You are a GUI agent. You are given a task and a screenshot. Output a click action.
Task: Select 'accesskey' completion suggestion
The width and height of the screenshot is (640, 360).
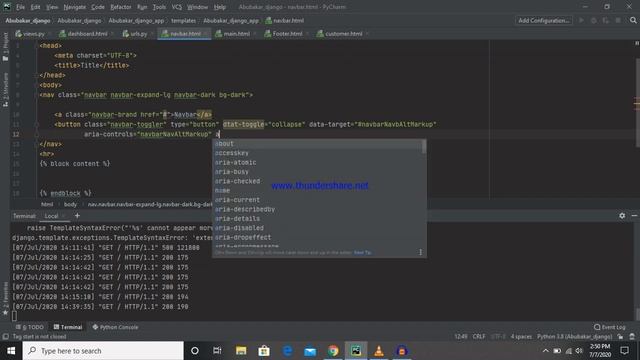(317, 153)
